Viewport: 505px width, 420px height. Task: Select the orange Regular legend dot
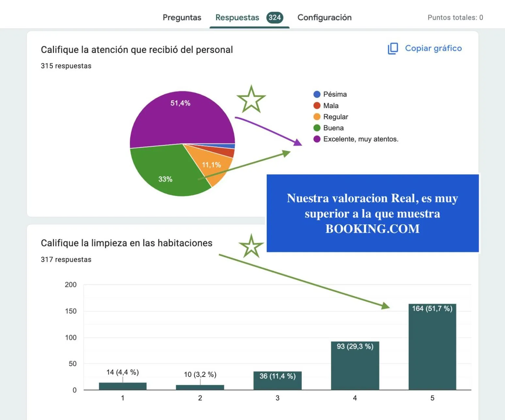tap(317, 117)
